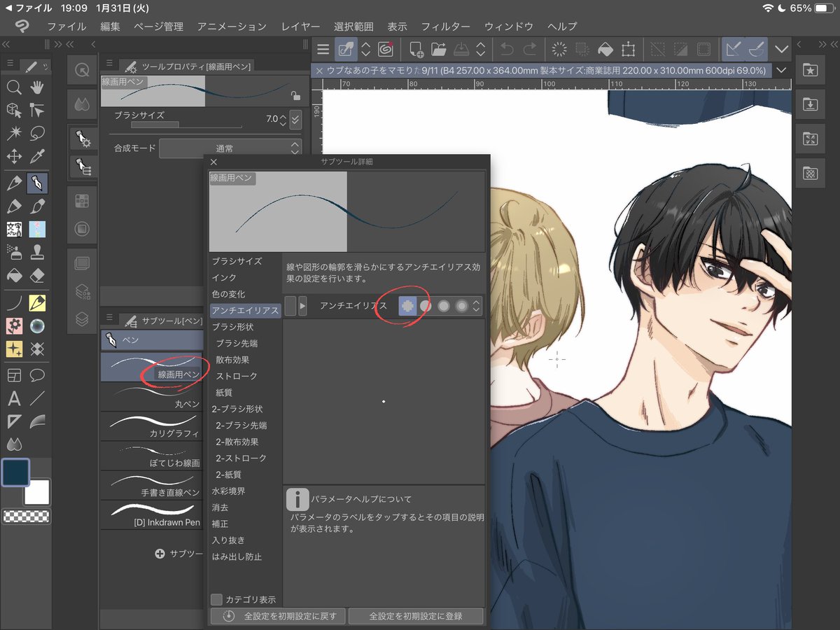Open the ファイル menu

point(66,27)
